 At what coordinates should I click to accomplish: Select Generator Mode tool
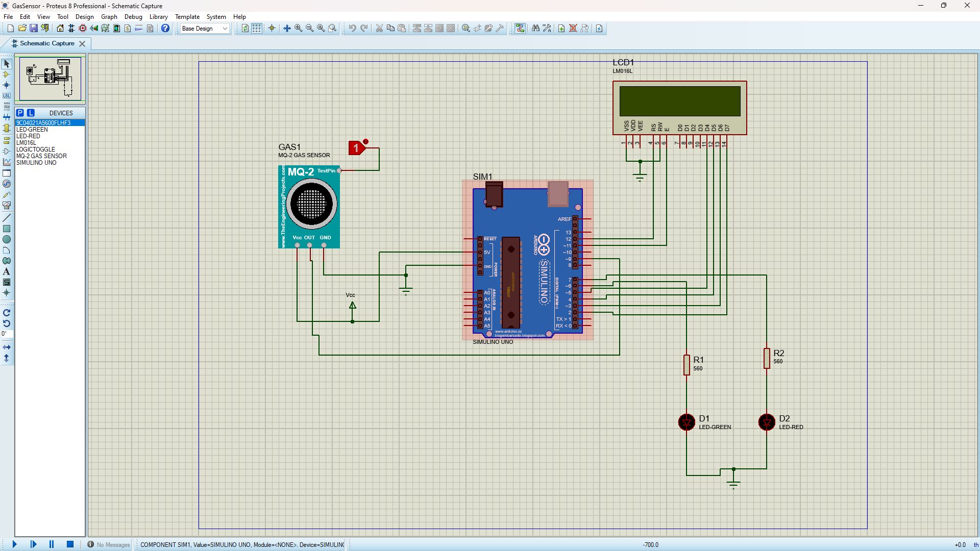(x=7, y=184)
